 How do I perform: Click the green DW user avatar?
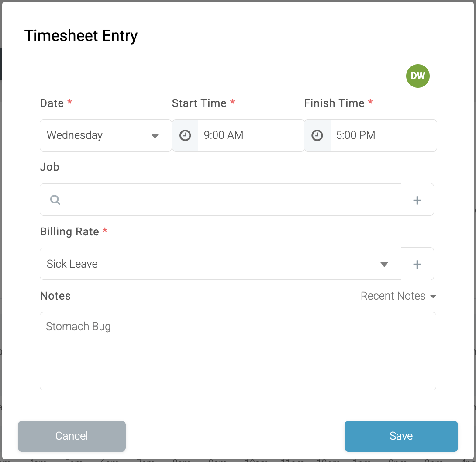(418, 76)
